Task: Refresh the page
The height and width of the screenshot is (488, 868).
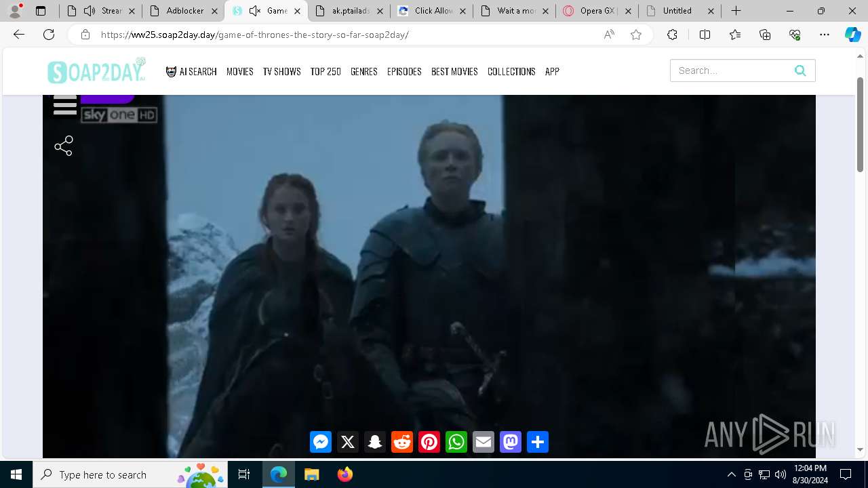Action: pos(49,35)
